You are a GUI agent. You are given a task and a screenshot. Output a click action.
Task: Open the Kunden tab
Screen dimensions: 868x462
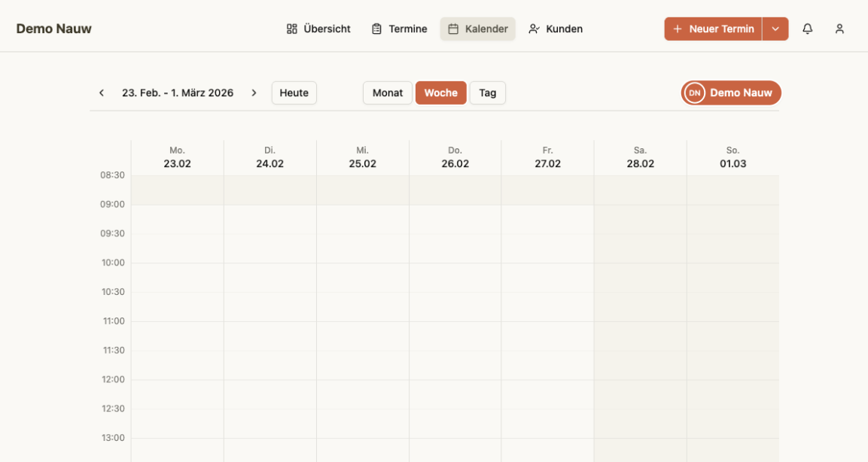click(x=556, y=29)
